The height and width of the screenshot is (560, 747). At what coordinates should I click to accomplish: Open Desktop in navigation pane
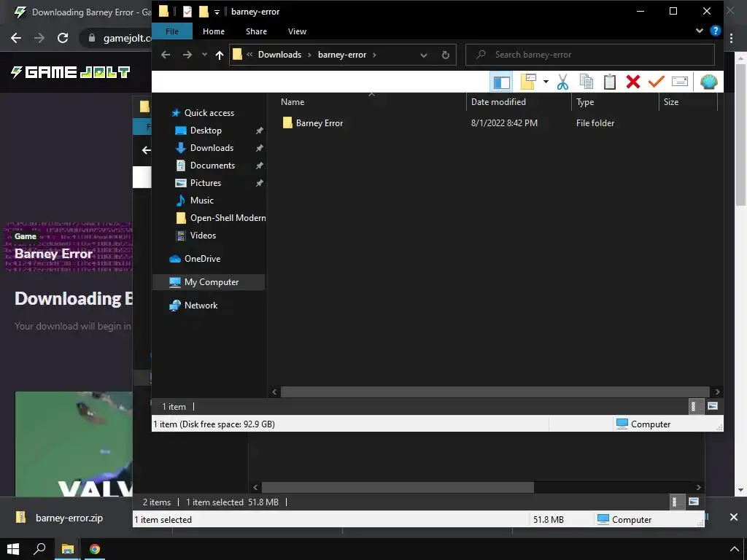pos(206,131)
